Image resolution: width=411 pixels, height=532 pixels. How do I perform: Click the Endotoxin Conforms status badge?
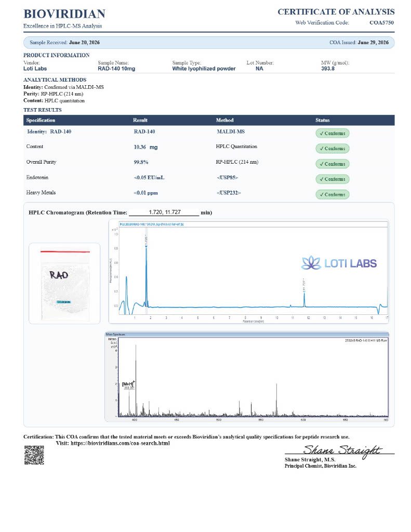[332, 179]
